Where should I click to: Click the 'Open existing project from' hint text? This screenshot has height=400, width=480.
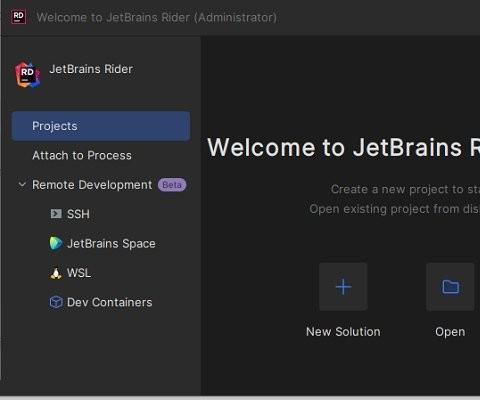pyautogui.click(x=394, y=209)
